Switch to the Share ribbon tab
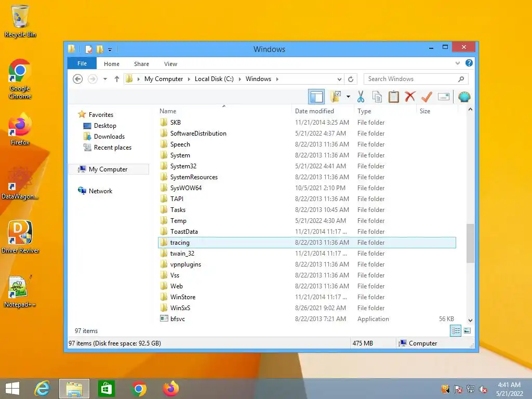Image resolution: width=532 pixels, height=399 pixels. [141, 64]
